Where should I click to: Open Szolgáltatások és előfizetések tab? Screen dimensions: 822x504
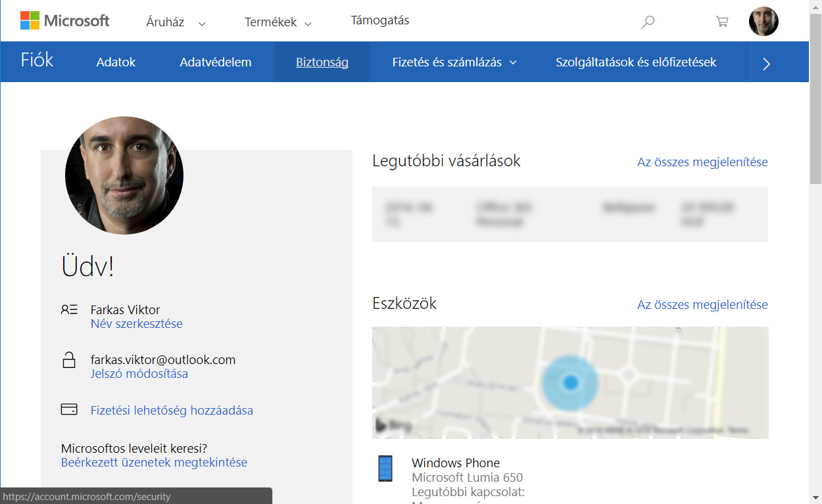[636, 62]
